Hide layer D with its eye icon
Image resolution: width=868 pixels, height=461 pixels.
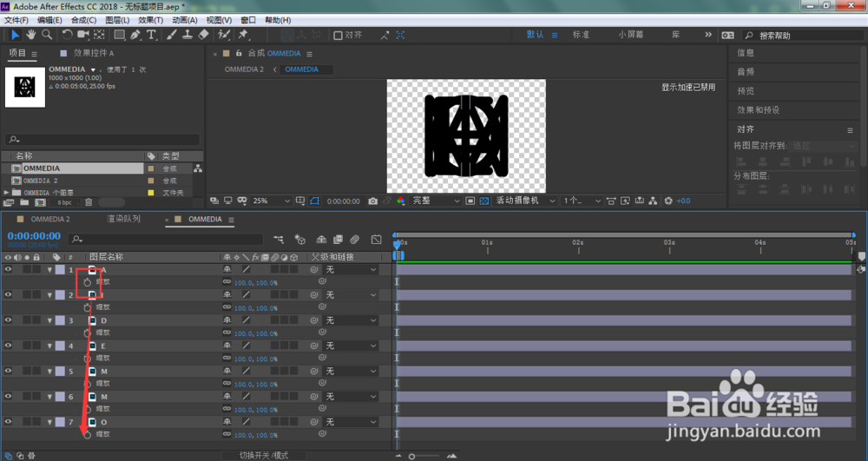coord(9,319)
